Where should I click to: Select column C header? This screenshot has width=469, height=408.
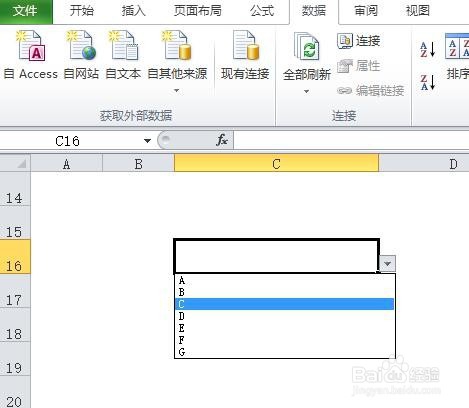coord(276,163)
